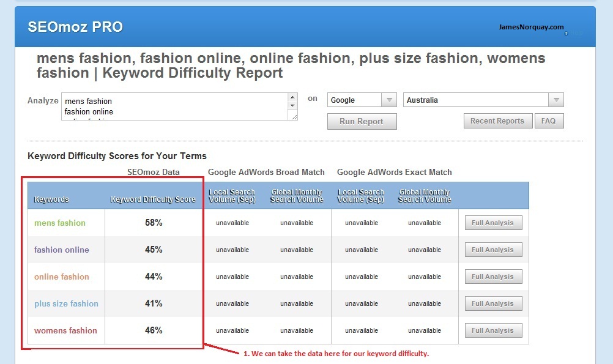
Task: Click the womens fashion keyword link
Action: pos(65,330)
